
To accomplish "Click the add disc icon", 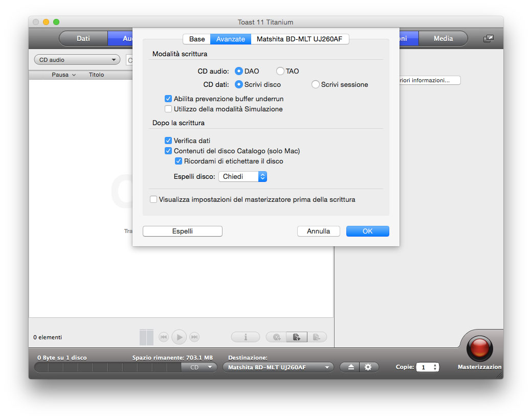I will pyautogui.click(x=277, y=337).
